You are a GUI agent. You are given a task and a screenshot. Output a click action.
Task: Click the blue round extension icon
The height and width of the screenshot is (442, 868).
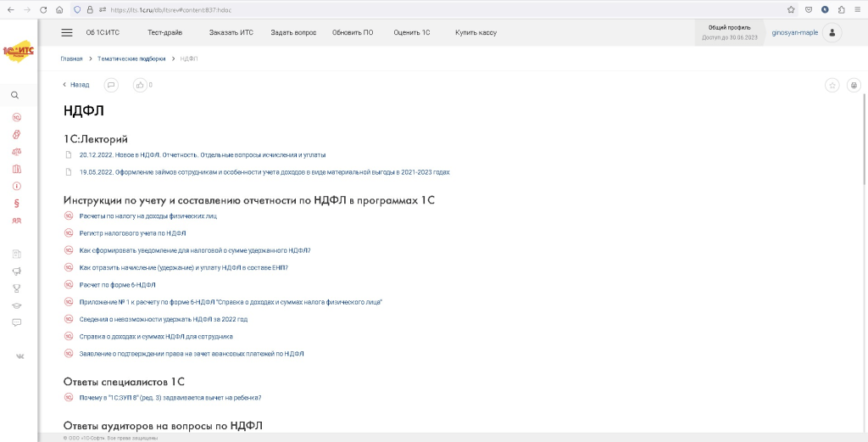pos(825,9)
